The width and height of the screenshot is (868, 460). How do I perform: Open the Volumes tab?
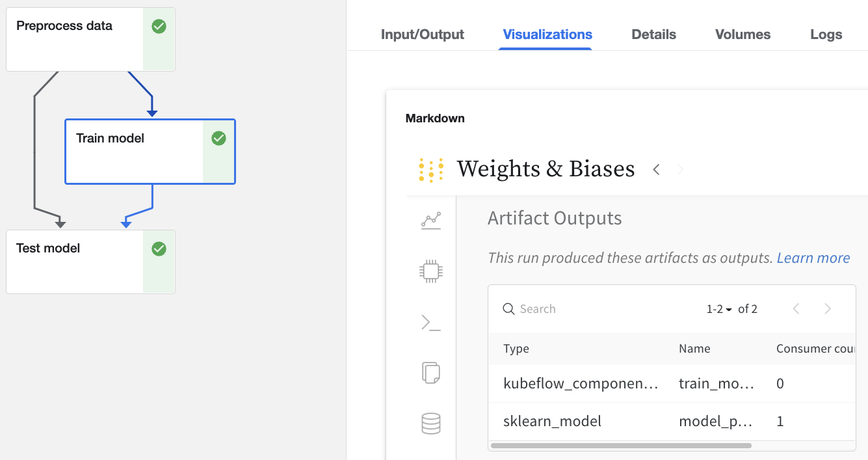(743, 34)
